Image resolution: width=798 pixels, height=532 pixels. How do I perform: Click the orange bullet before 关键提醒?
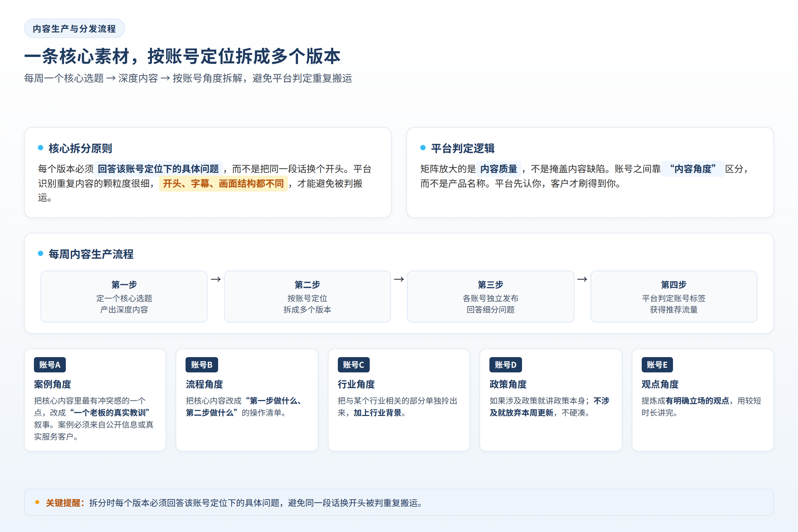pos(37,502)
